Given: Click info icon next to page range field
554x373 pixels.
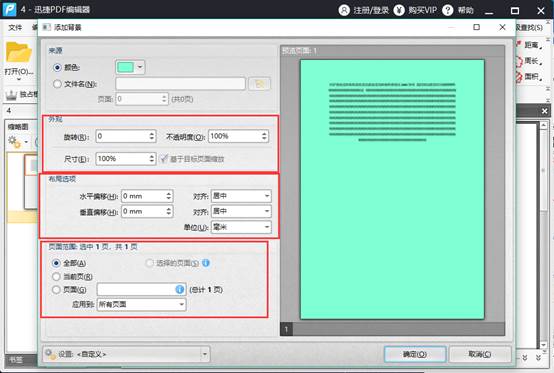Looking at the screenshot, I should 180,289.
